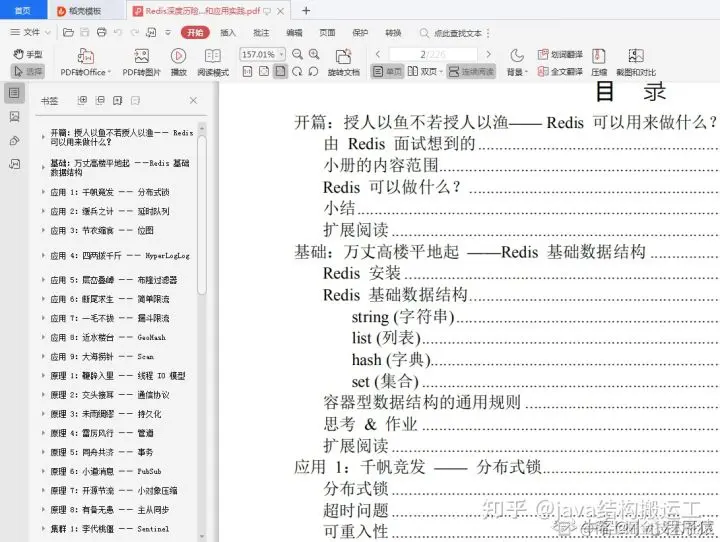
Task: Open the 157.01% zoom dropdown
Action: tap(281, 54)
